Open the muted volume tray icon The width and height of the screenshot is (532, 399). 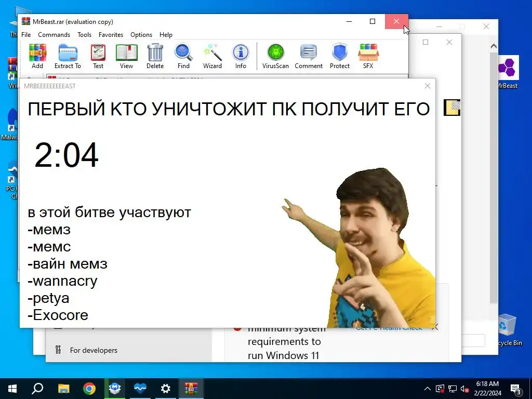point(465,389)
